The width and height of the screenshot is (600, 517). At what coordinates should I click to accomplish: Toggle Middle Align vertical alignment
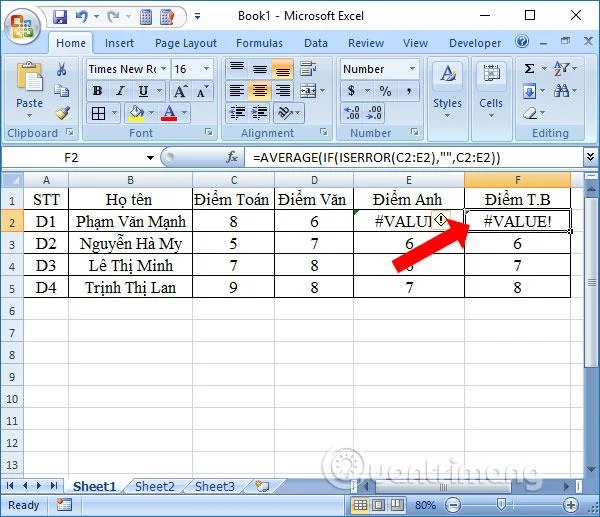(x=260, y=68)
